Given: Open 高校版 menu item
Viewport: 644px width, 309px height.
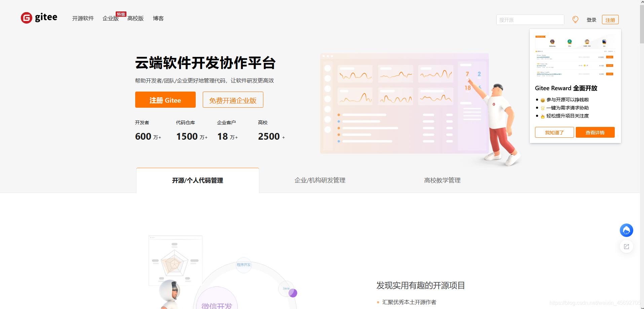Looking at the screenshot, I should [136, 19].
